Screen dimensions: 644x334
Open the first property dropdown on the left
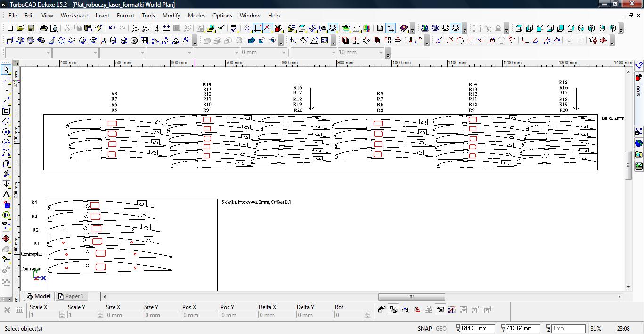click(x=49, y=52)
